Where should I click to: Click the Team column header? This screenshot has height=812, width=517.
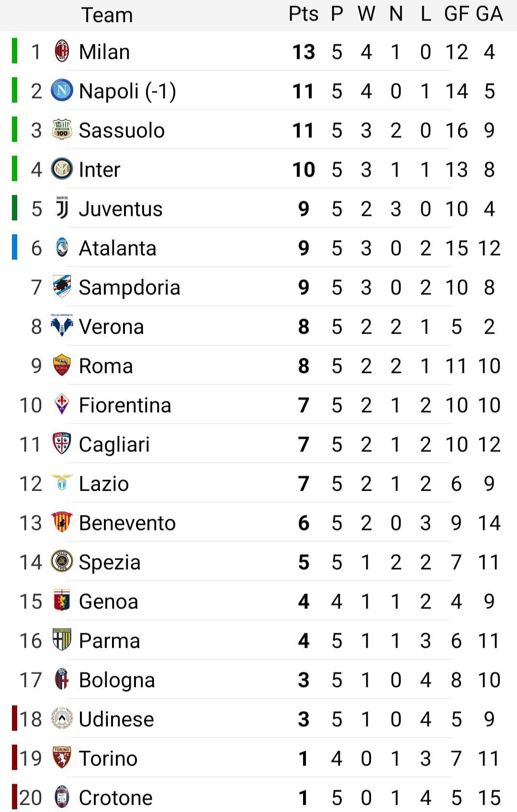[x=107, y=15]
